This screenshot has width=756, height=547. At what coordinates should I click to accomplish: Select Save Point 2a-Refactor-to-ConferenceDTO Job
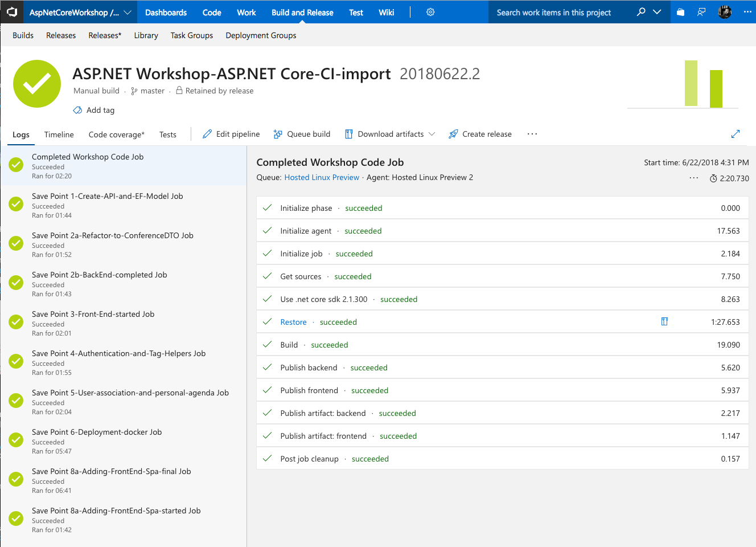pos(124,244)
